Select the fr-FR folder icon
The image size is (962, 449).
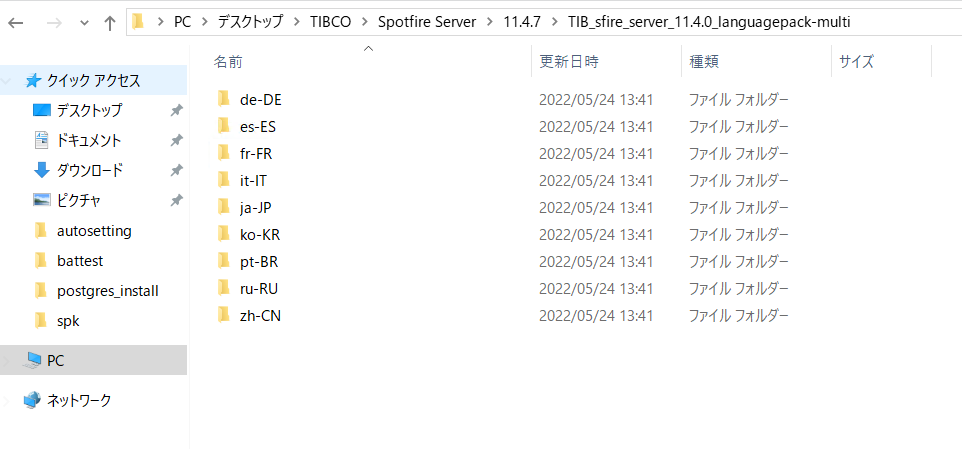tap(223, 153)
